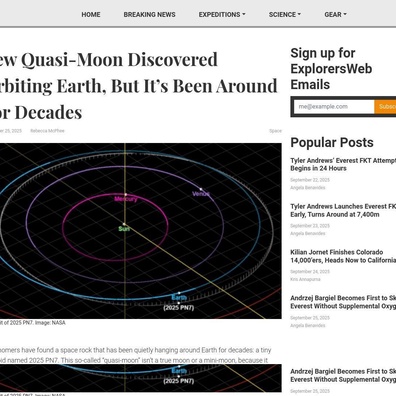Open the 2025 PN7 orbit diagram image
Image resolution: width=396 pixels, height=396 pixels.
coord(141,231)
